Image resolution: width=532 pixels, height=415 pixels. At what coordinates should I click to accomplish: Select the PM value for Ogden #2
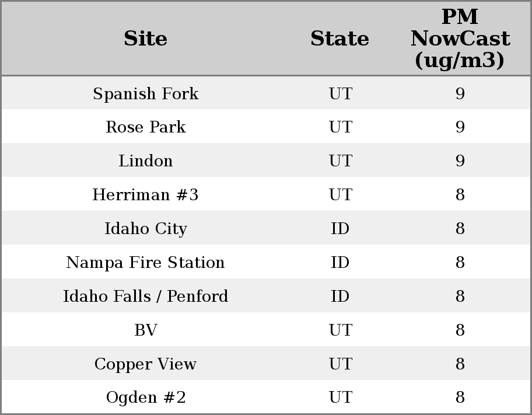pyautogui.click(x=460, y=398)
